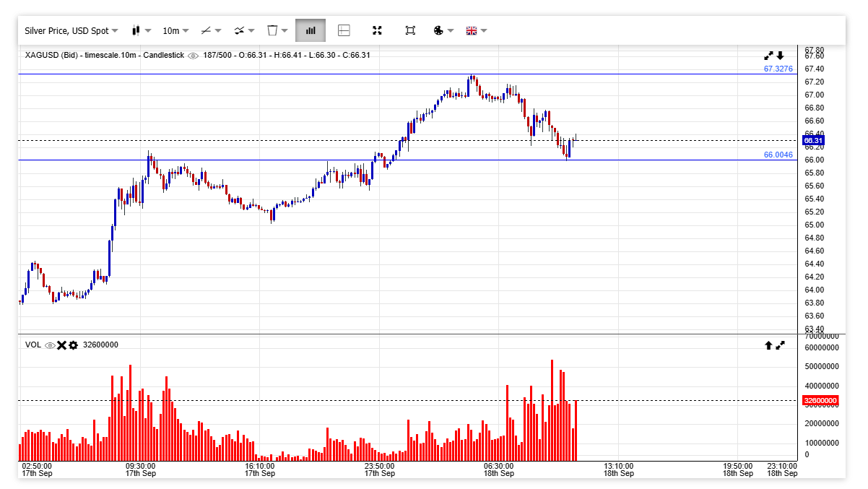This screenshot has width=868, height=489.
Task: Remove the VOL indicator with X icon
Action: 61,345
